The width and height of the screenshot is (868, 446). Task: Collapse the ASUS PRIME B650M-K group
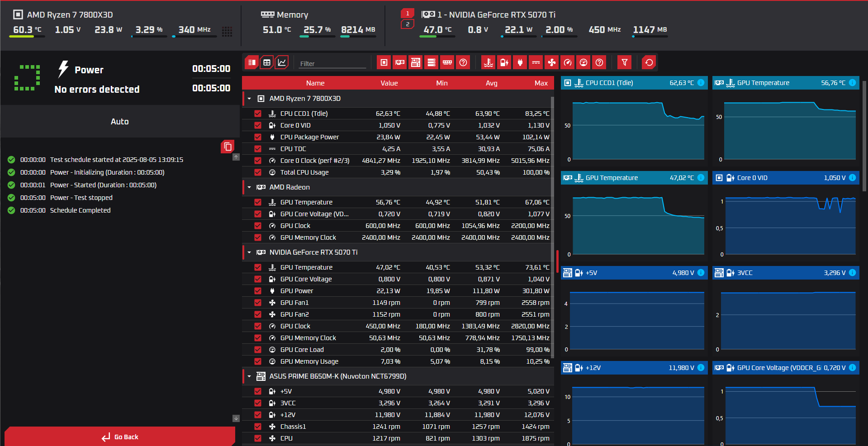[249, 376]
